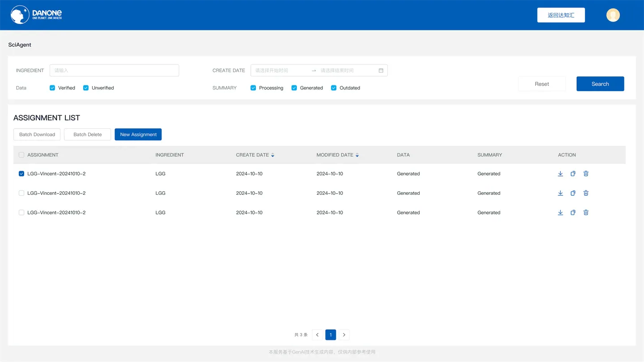Focus the INGREDIENT input field
The height and width of the screenshot is (362, 644).
pyautogui.click(x=114, y=71)
